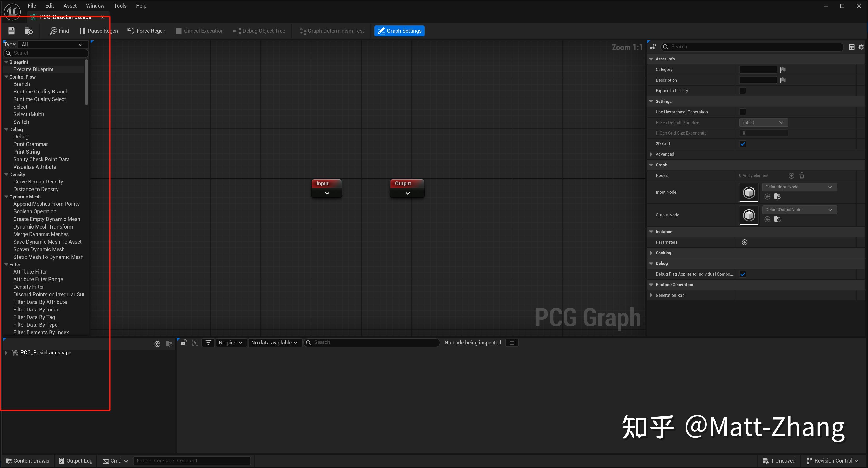Viewport: 868px width, 468px height.
Task: Click the Find toolbar icon
Action: click(x=59, y=31)
